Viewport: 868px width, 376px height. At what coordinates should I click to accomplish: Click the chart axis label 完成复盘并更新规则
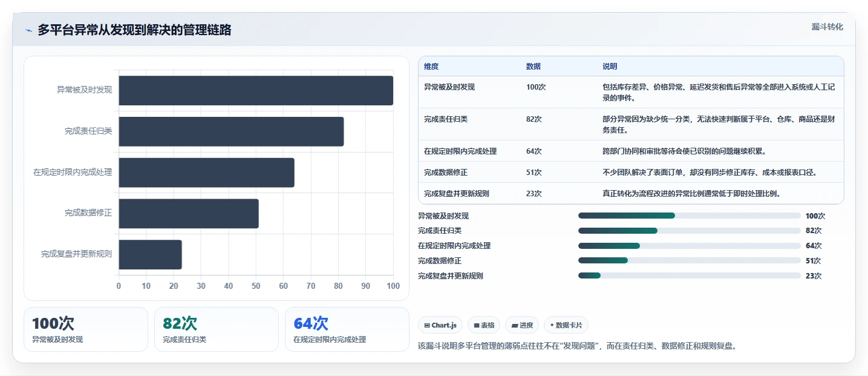click(x=77, y=254)
